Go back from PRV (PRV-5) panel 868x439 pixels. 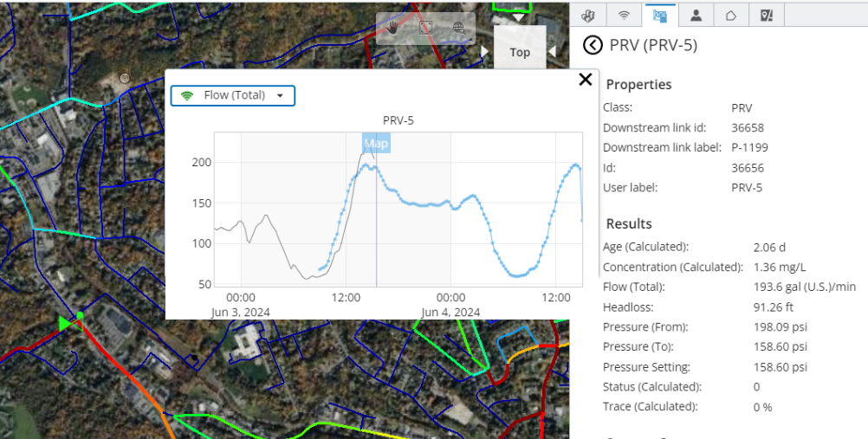click(593, 45)
